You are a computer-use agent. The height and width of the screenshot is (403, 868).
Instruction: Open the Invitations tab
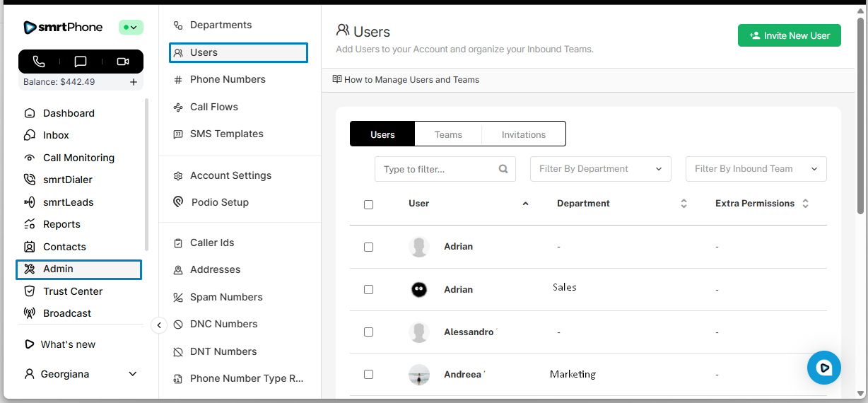click(x=523, y=134)
